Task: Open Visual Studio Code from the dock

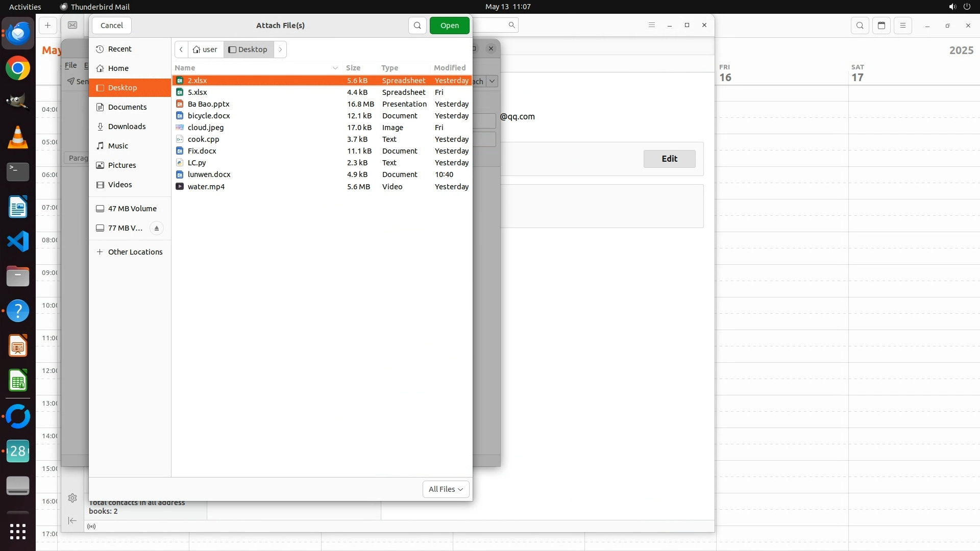Action: point(18,241)
